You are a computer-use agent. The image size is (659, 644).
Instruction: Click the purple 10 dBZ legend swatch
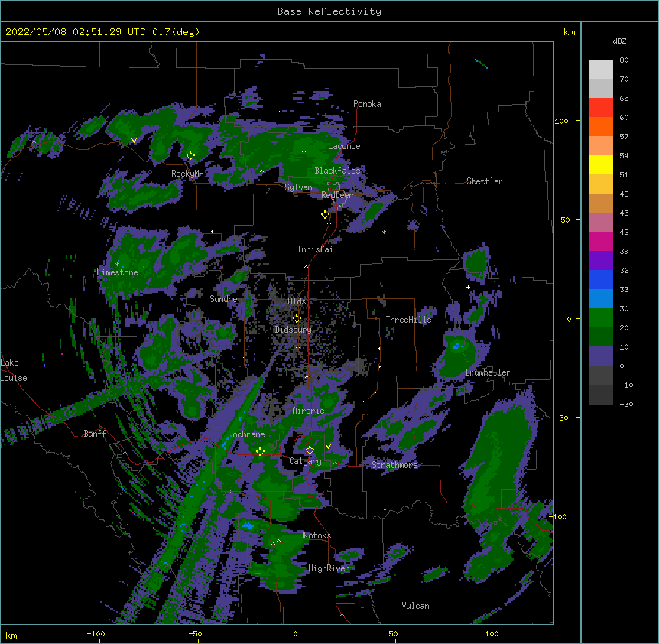click(x=601, y=356)
